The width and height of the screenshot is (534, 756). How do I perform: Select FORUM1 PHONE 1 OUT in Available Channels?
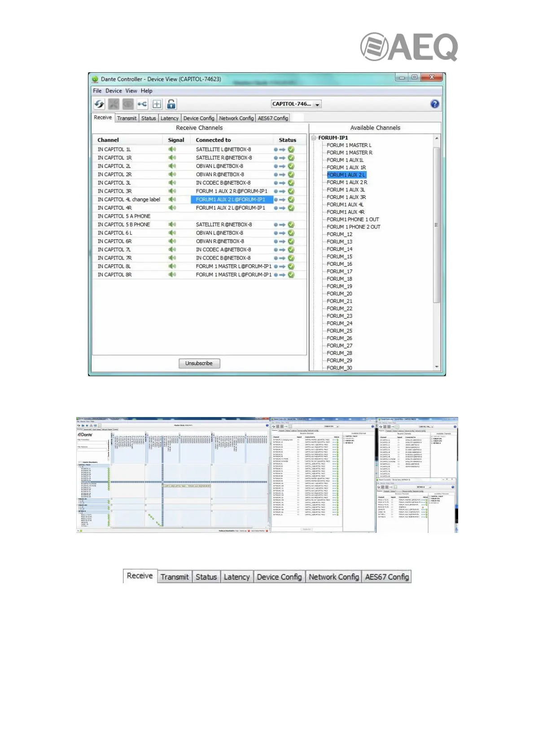click(x=353, y=220)
